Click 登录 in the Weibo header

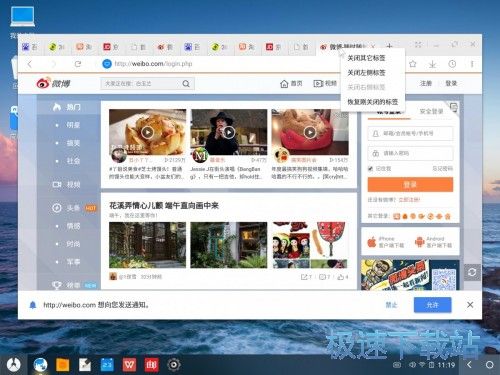click(451, 83)
